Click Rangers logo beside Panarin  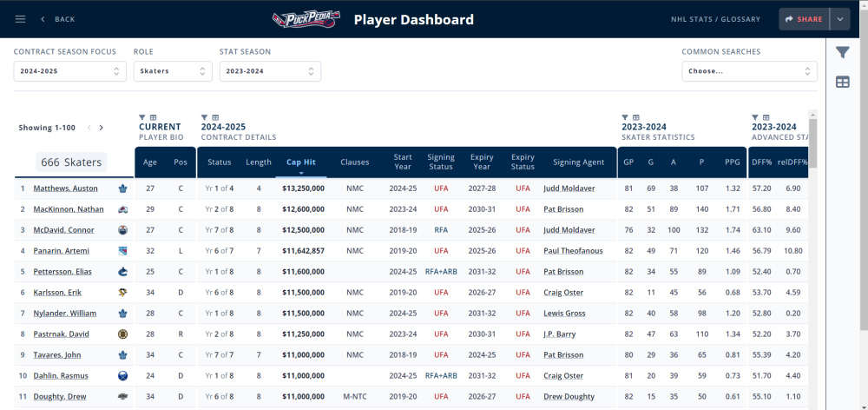coord(123,251)
